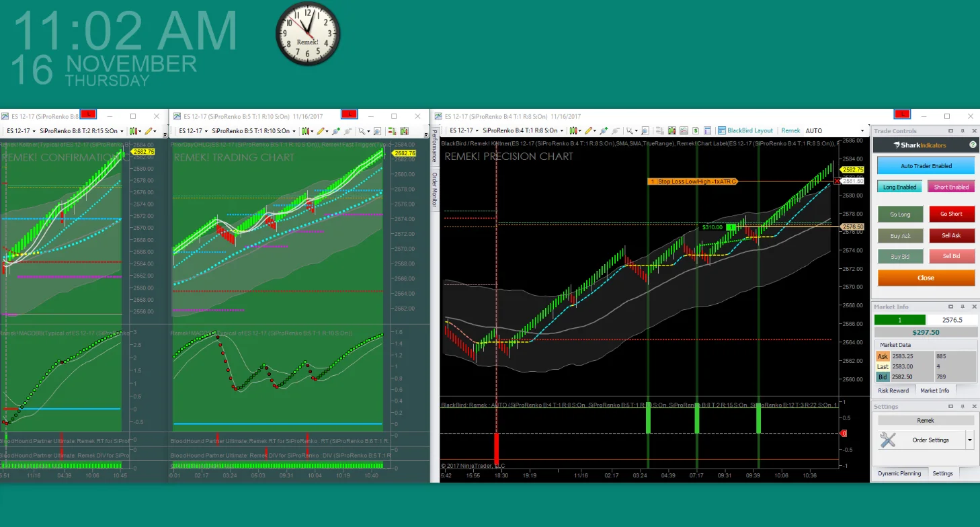Pin the Settings panel

coord(963,407)
